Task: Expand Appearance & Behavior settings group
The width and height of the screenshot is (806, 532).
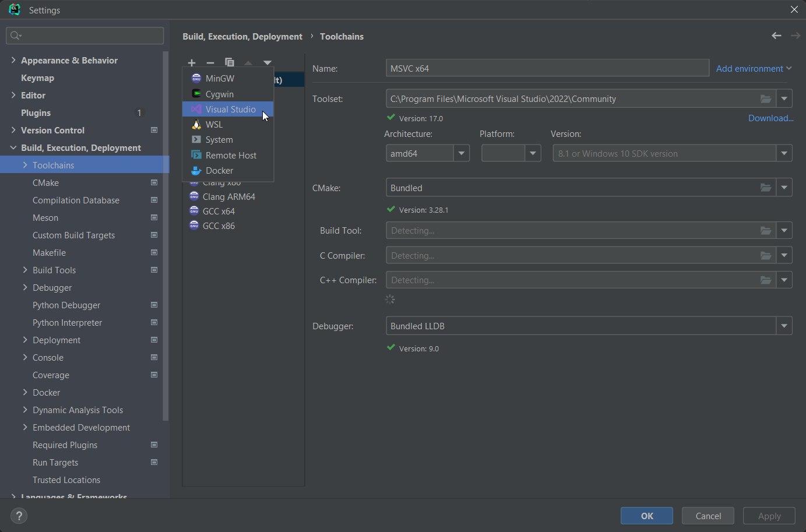Action: (x=13, y=60)
